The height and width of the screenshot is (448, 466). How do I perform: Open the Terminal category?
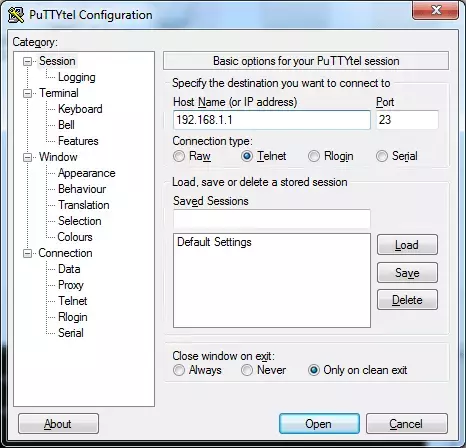click(59, 93)
